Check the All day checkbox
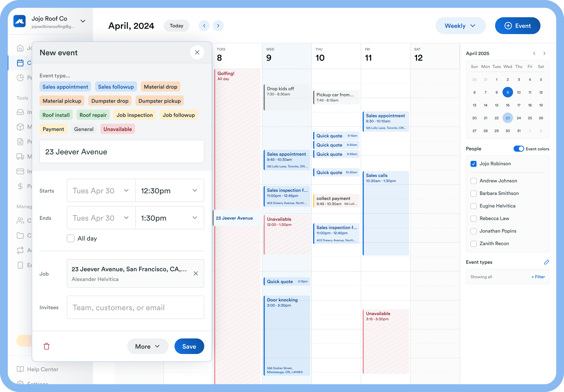 pyautogui.click(x=71, y=238)
